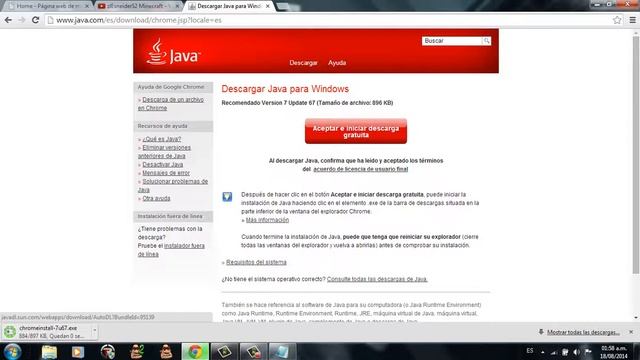Open the Windows Start button
The image size is (640, 360).
[12, 351]
